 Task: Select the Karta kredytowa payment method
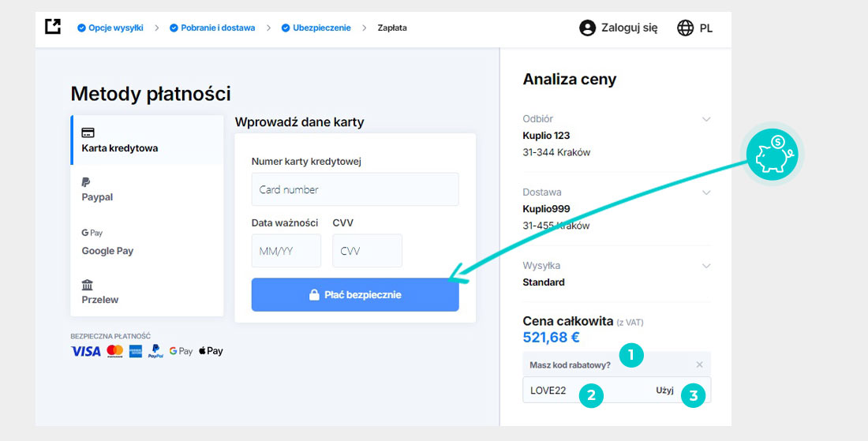pos(148,140)
